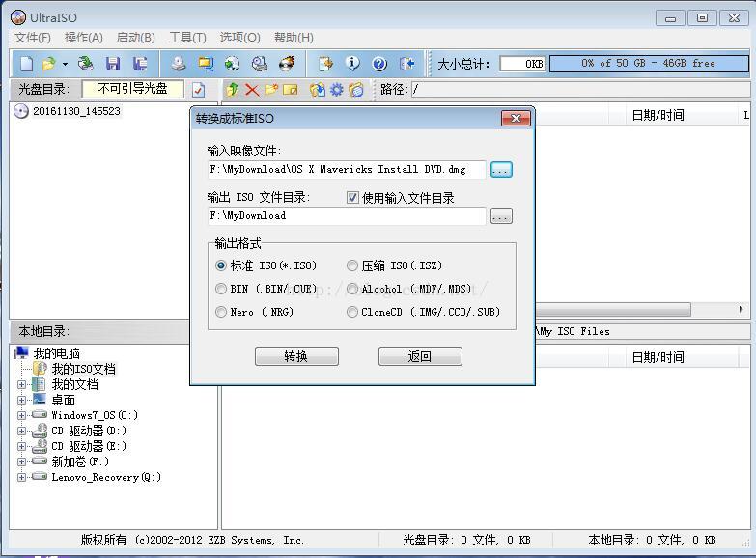Click the Convert image disc icon

(x=233, y=64)
